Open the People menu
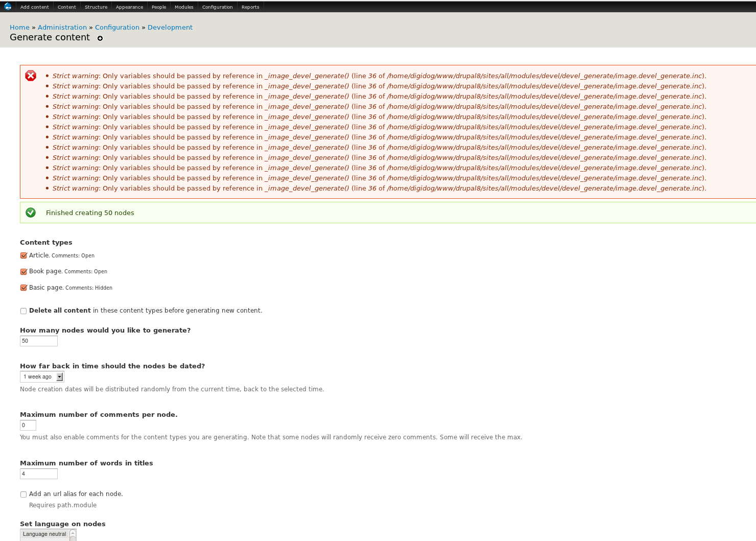 click(158, 7)
